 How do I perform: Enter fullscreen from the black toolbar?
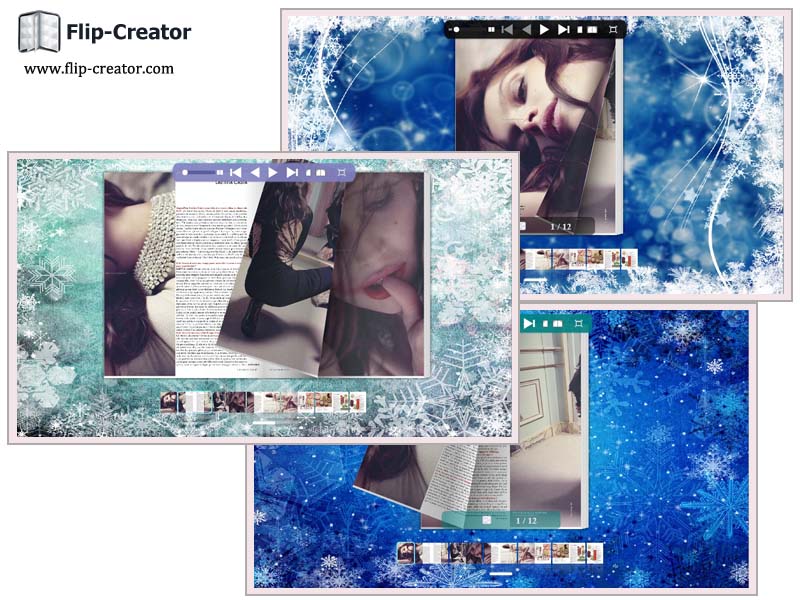click(613, 30)
